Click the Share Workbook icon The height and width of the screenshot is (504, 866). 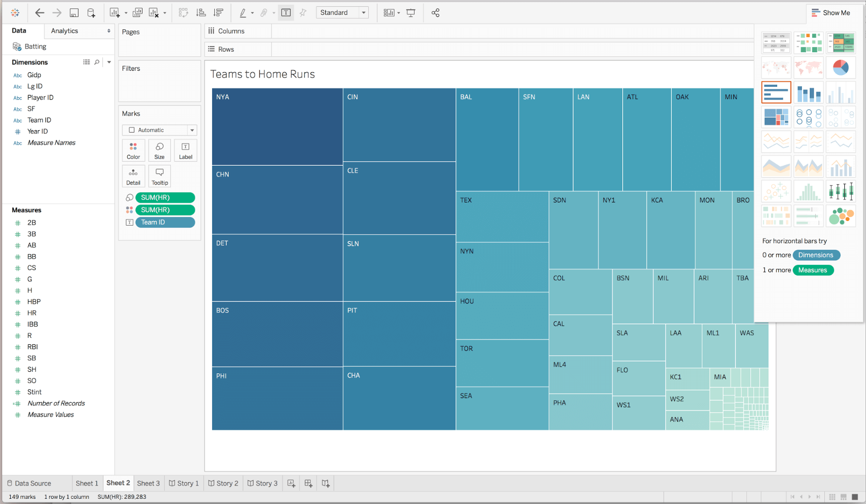[x=435, y=12]
